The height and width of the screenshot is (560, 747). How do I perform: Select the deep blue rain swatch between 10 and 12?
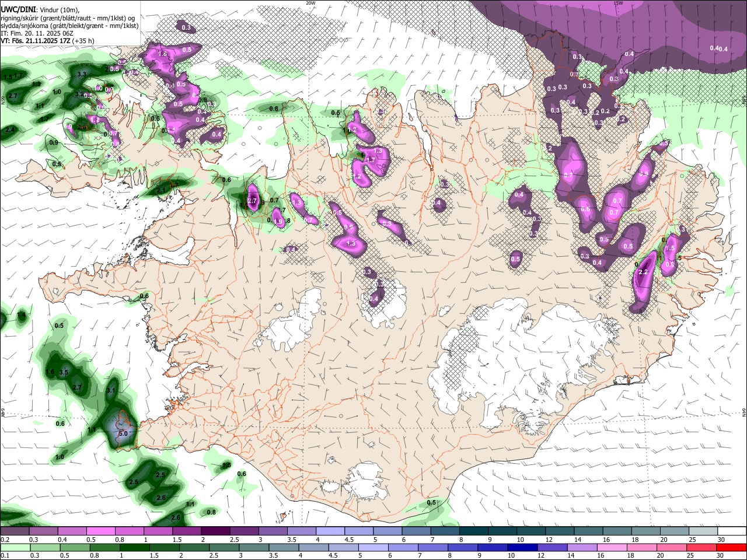pos(522,547)
